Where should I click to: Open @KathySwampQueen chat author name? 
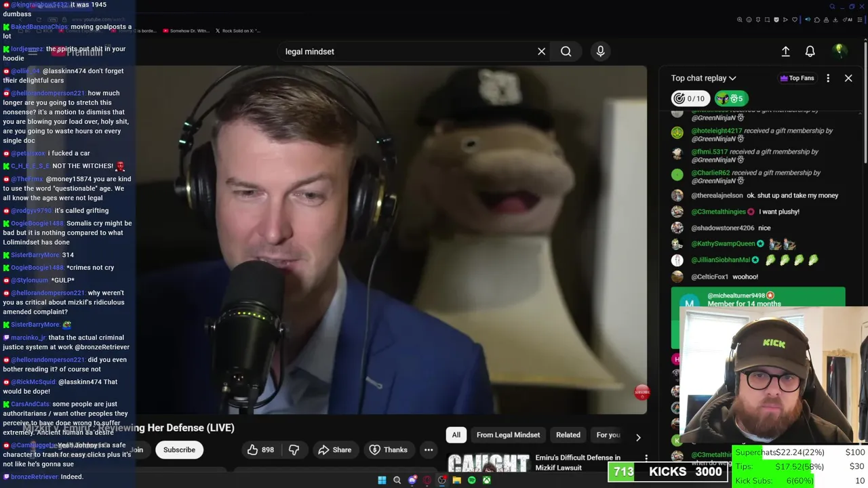point(723,243)
